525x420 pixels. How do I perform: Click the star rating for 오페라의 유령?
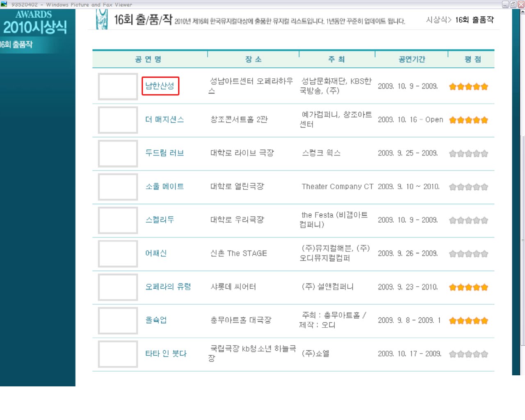(469, 288)
